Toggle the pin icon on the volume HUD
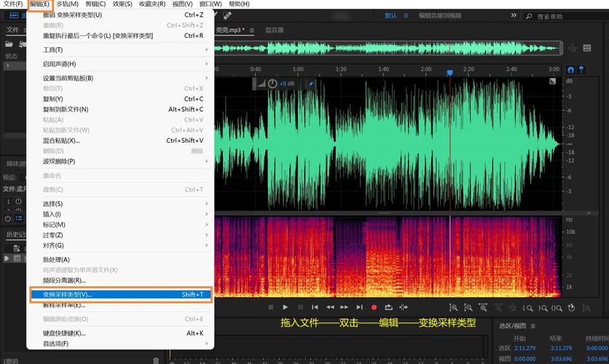609x364 pixels. pos(310,84)
